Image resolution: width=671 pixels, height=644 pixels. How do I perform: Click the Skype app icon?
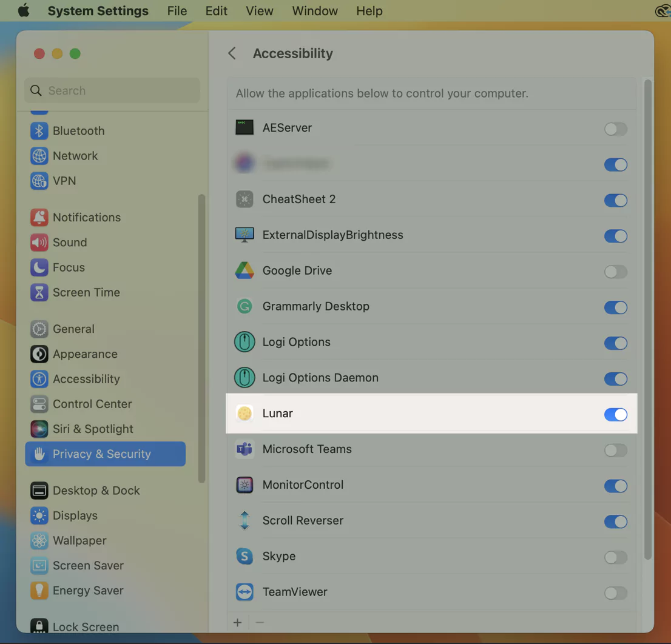pyautogui.click(x=244, y=556)
